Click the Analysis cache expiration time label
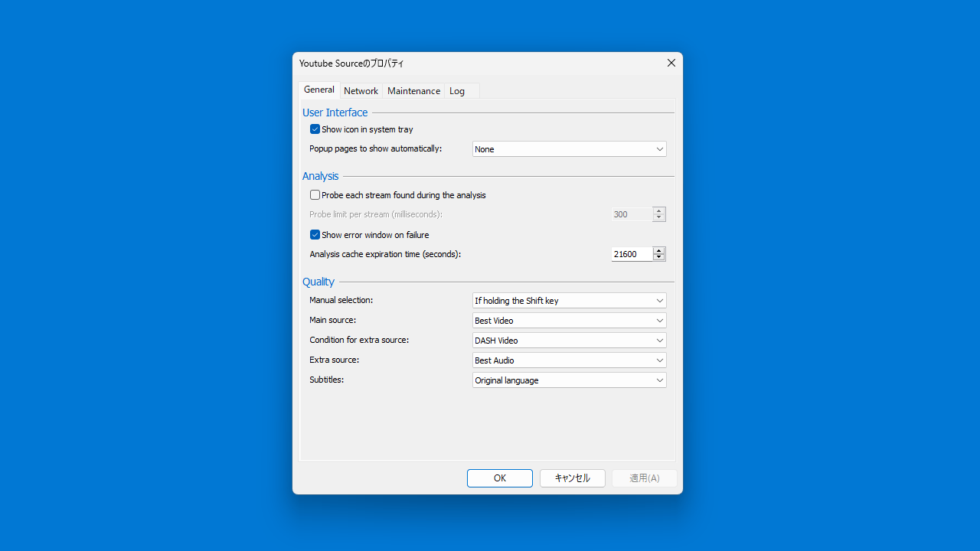The width and height of the screenshot is (980, 551). [385, 254]
